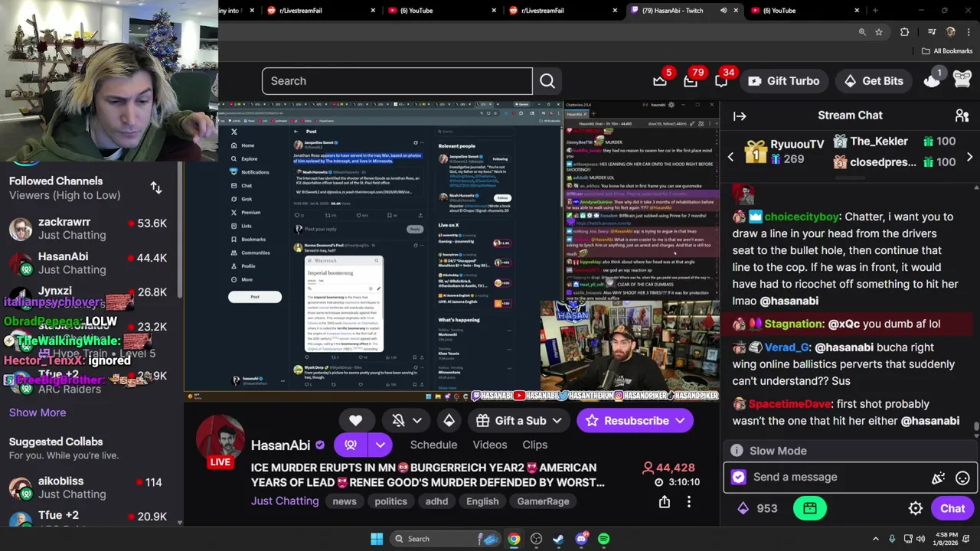Click the Get Bits button
The height and width of the screenshot is (551, 980).
(873, 81)
